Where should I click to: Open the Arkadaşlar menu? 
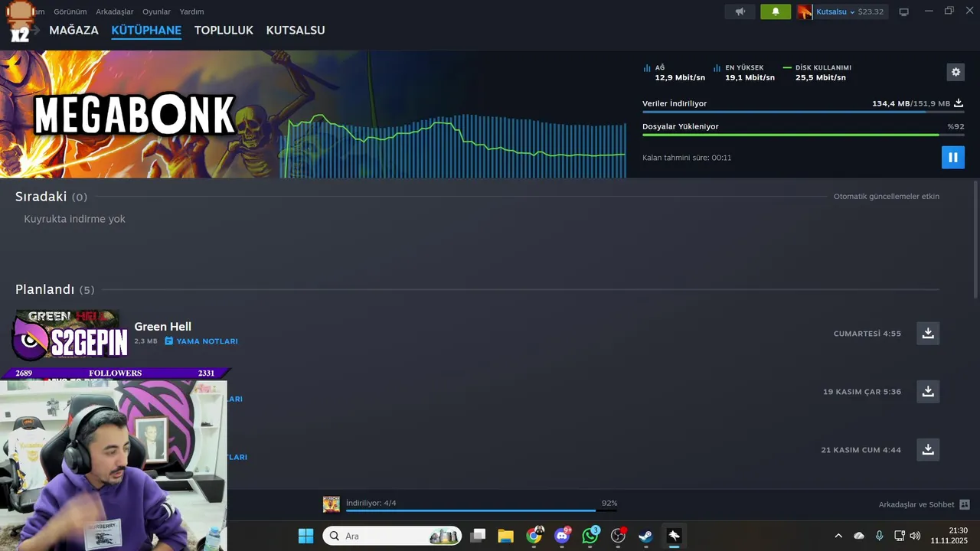tap(115, 11)
